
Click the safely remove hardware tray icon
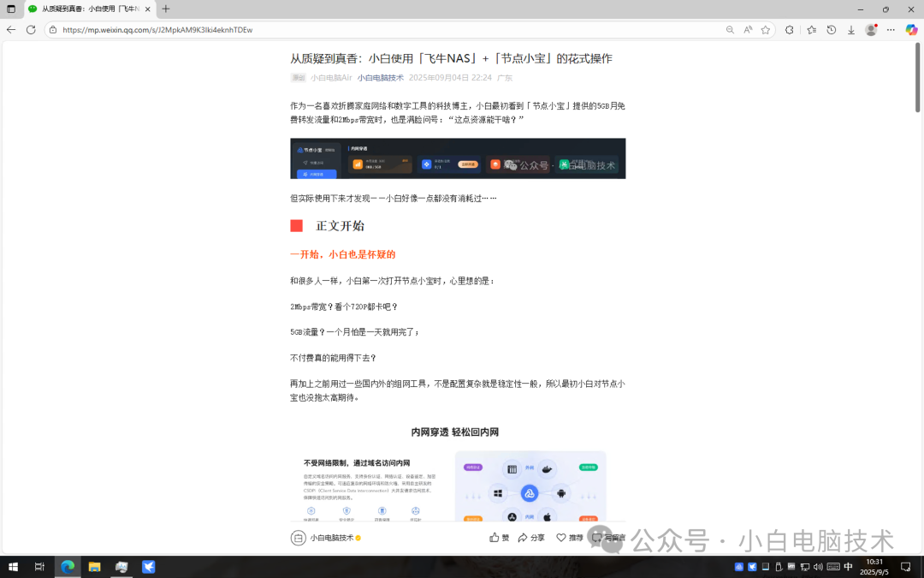pos(779,567)
